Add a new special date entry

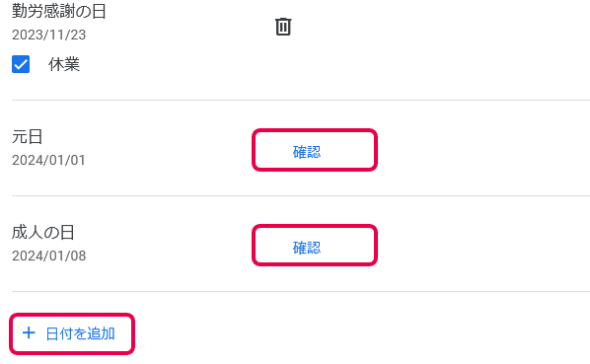click(72, 333)
